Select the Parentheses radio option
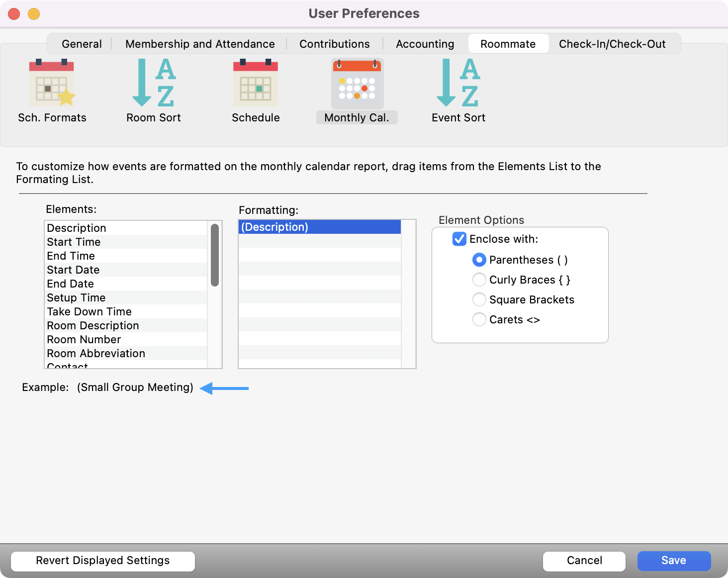This screenshot has height=578, width=728. click(x=479, y=260)
